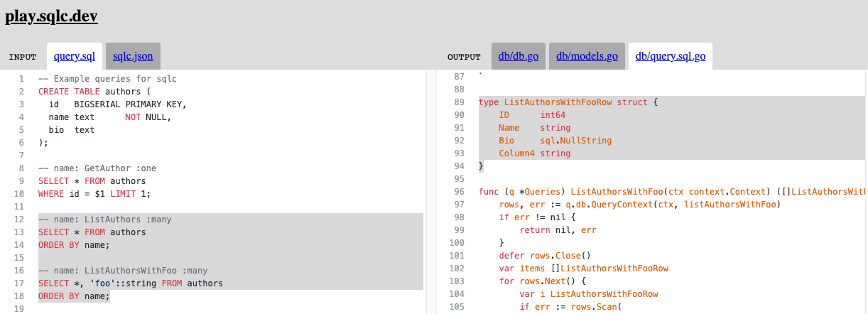Screen dimensions: 868x314
Task: Place cursor on the BIGSERIAL PRIMARY KEY line
Action: pos(116,104)
